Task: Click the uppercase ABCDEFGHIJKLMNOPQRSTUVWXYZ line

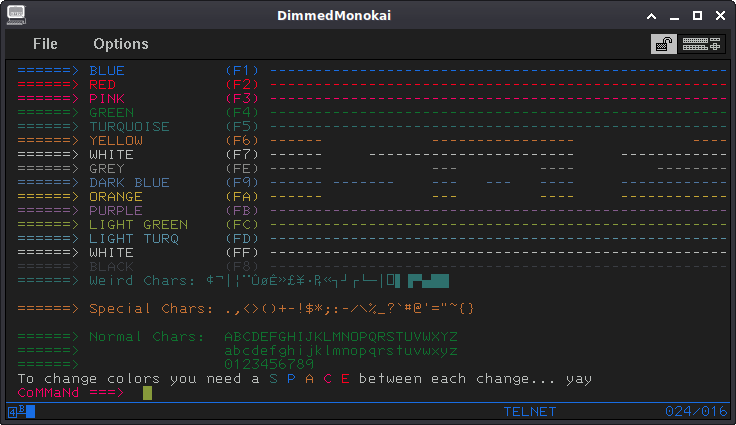Action: tap(341, 337)
